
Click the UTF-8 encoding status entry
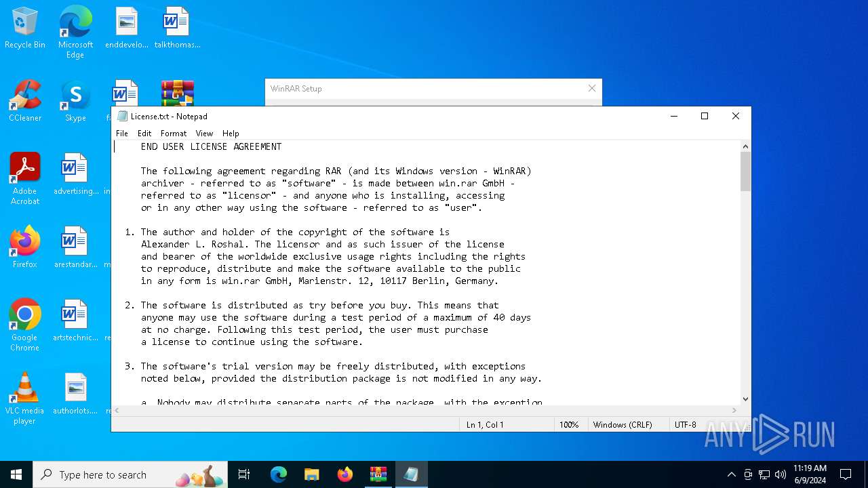685,425
